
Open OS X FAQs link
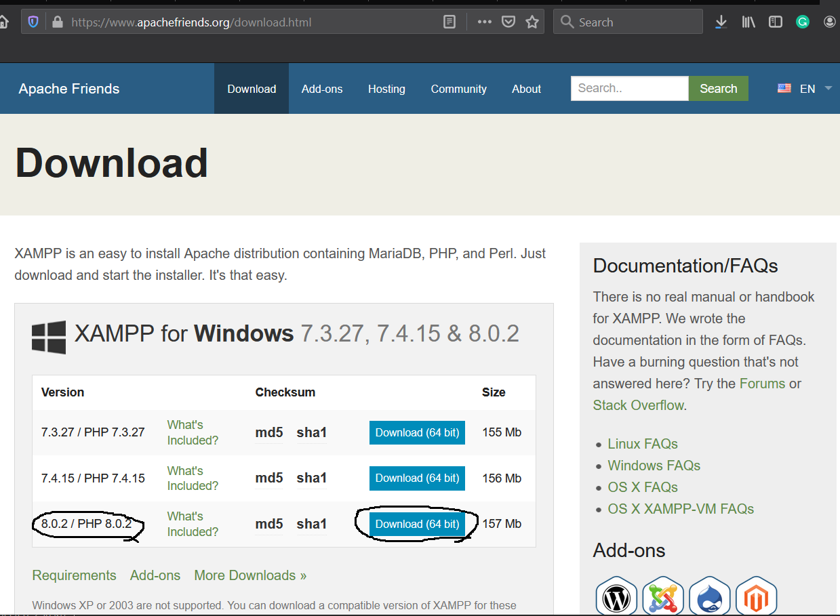coord(643,487)
